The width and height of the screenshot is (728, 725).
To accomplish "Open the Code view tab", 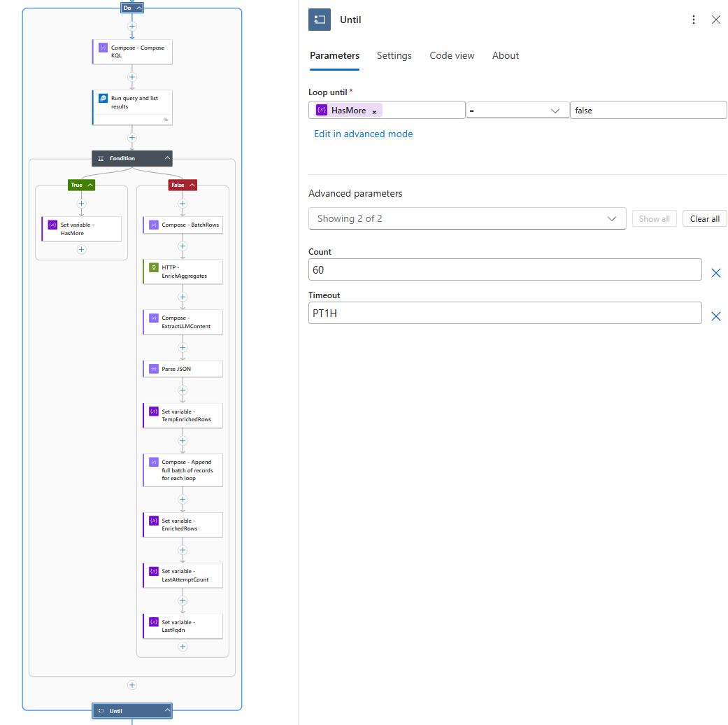I will coord(452,56).
